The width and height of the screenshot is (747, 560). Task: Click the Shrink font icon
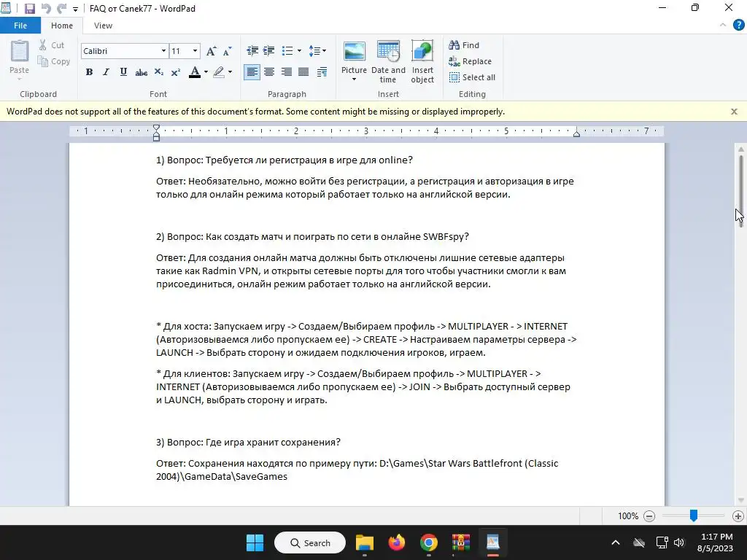(x=228, y=51)
